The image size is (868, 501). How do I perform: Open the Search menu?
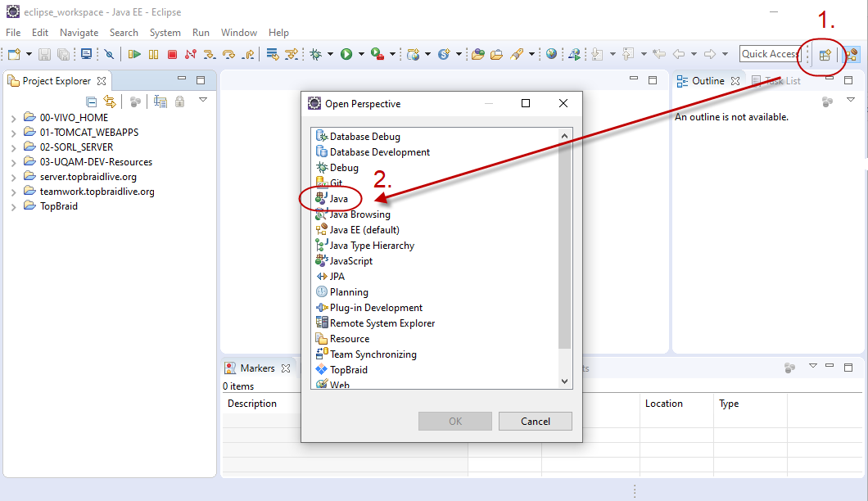(x=124, y=33)
